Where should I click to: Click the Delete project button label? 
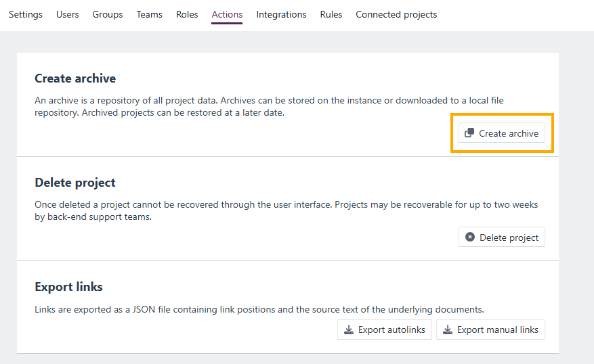(x=509, y=237)
